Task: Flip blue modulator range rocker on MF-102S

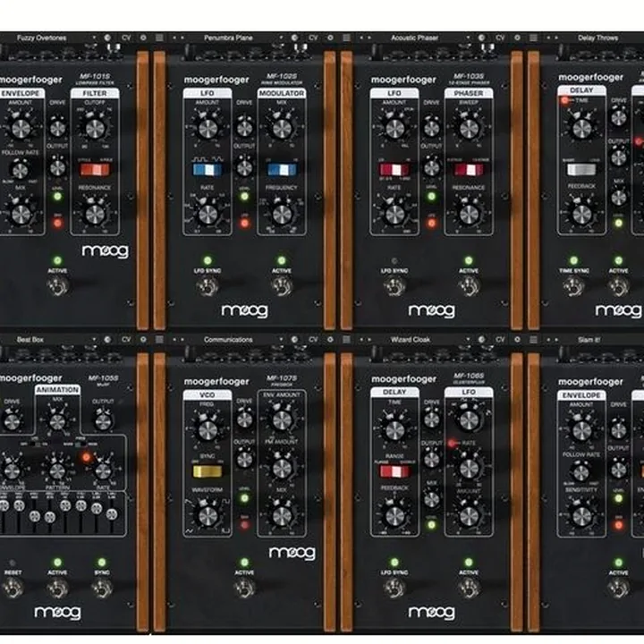Action: (x=282, y=170)
